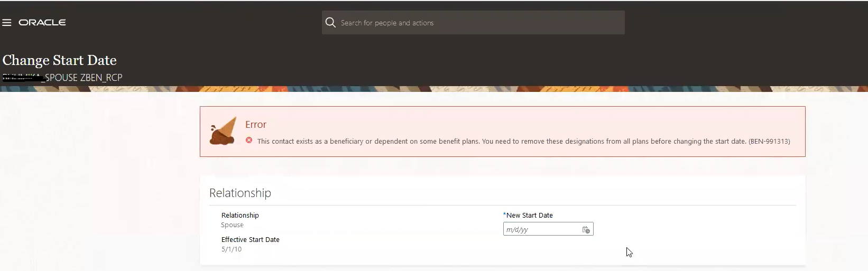Click the search magnifier icon
Image resolution: width=868 pixels, height=271 pixels.
click(x=330, y=23)
